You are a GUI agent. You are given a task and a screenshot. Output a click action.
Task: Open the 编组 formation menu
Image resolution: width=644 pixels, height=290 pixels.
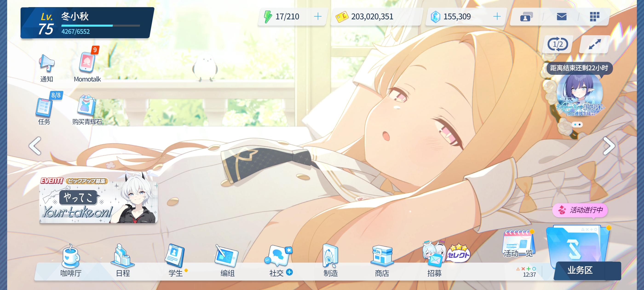point(227,261)
